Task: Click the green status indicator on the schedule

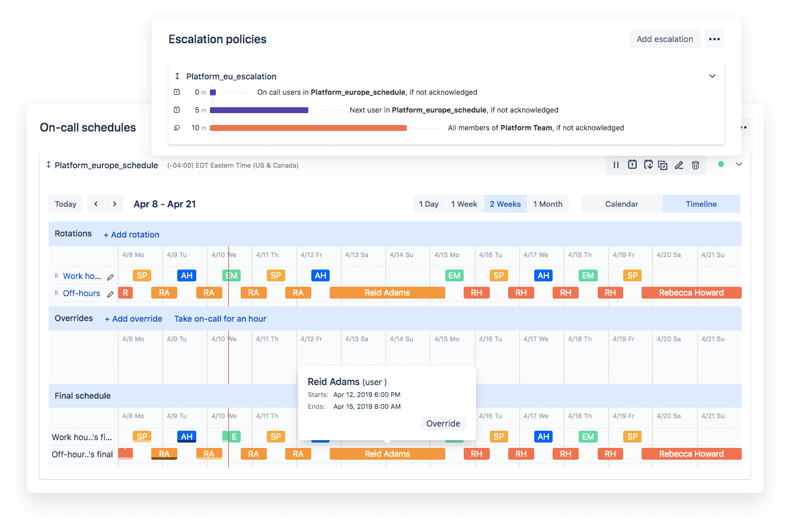Action: point(721,164)
